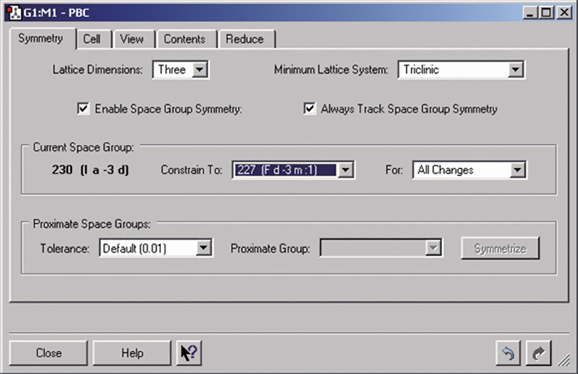Screen dimensions: 578x374
Task: Click the context help arrow-question icon
Action: (x=189, y=353)
